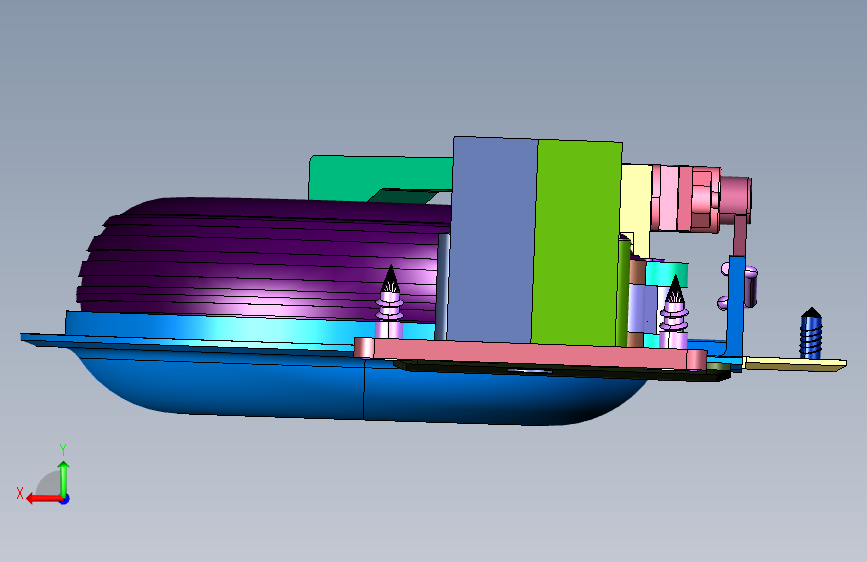The width and height of the screenshot is (867, 562).
Task: Pick the mauve arm hanging from pink connector
Action: [x=740, y=235]
